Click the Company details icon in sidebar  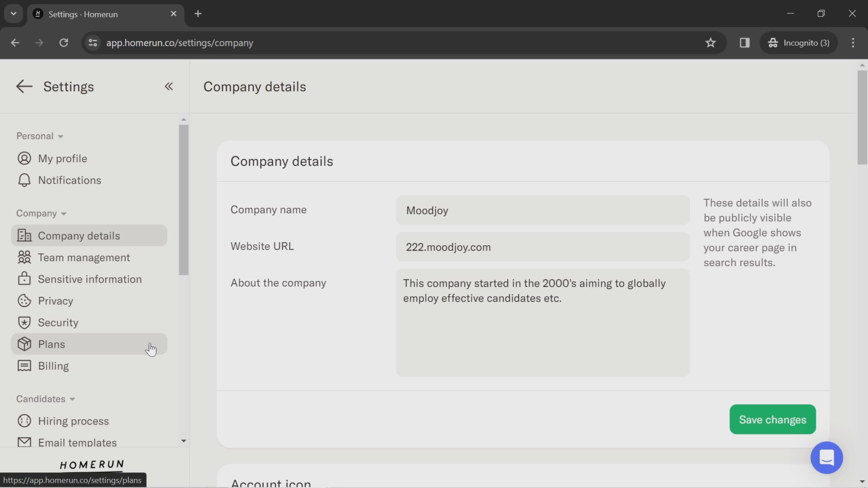click(23, 235)
